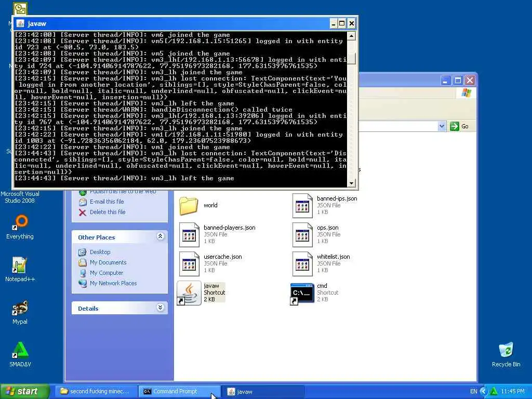Select the banned-players.json file name

coord(229,228)
